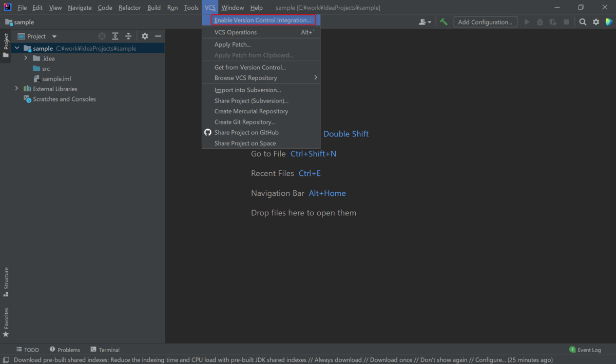Open the TODO tool window tab
This screenshot has height=364, width=616.
click(x=28, y=350)
